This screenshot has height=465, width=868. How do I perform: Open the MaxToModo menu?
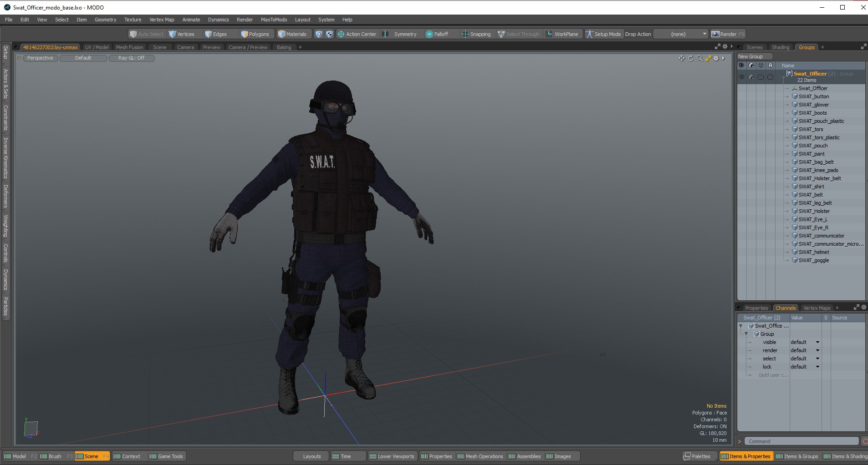tap(274, 20)
